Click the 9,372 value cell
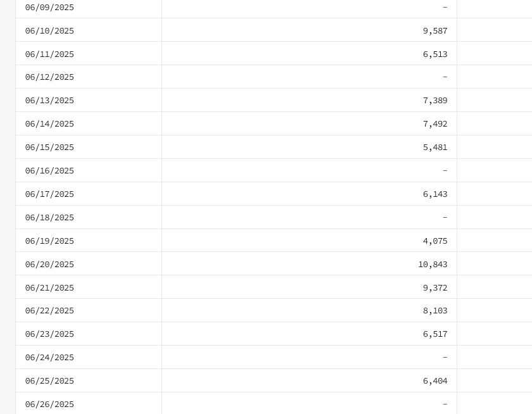 point(310,287)
